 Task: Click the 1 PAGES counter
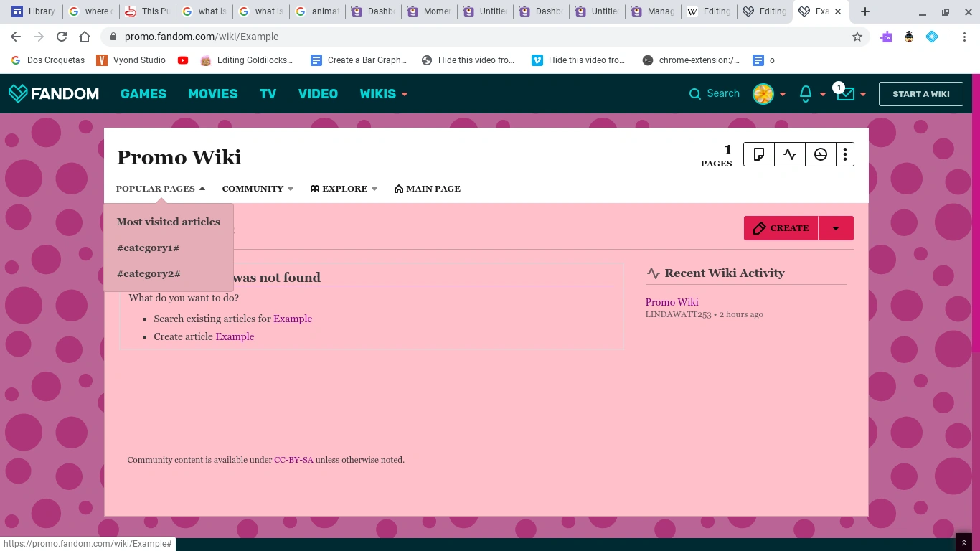[x=717, y=155]
